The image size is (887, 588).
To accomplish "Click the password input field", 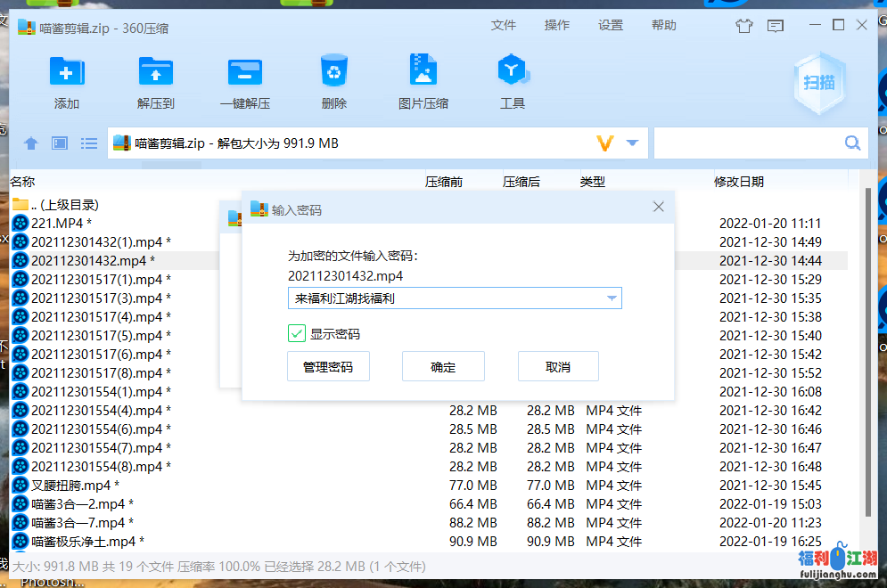I will 446,298.
